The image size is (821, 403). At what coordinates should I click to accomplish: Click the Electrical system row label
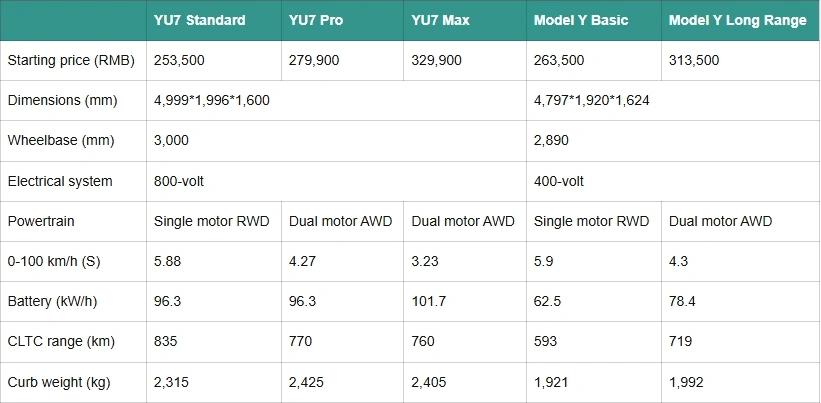click(60, 181)
